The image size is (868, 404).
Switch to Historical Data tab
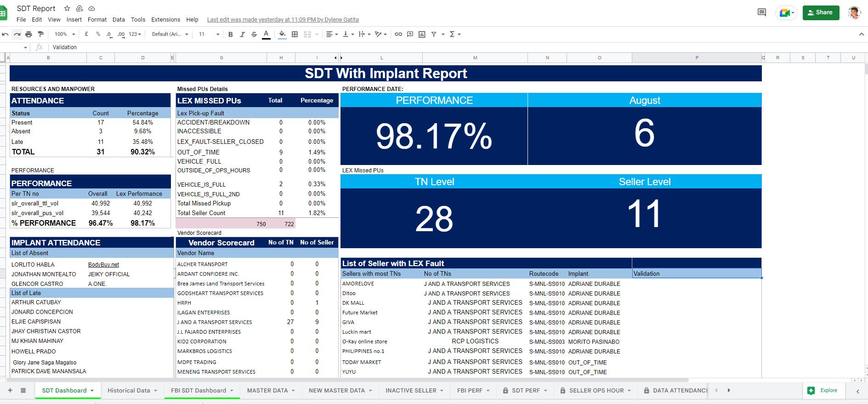click(x=132, y=390)
